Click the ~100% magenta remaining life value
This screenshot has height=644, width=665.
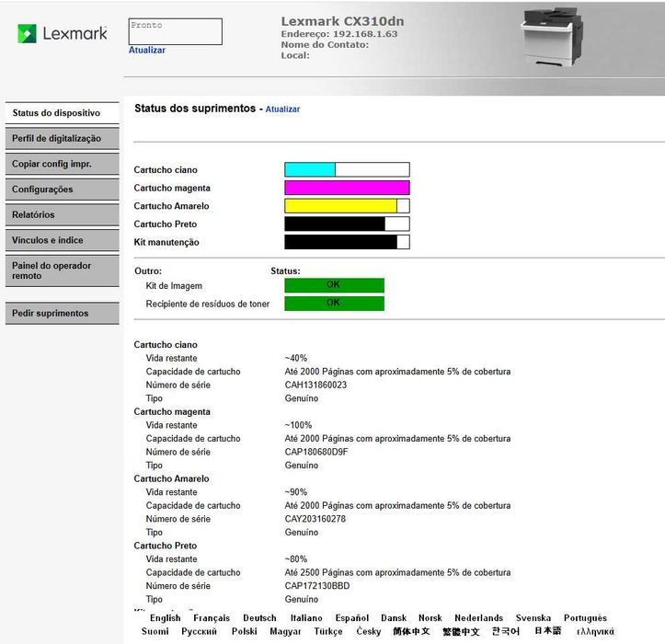[x=298, y=425]
